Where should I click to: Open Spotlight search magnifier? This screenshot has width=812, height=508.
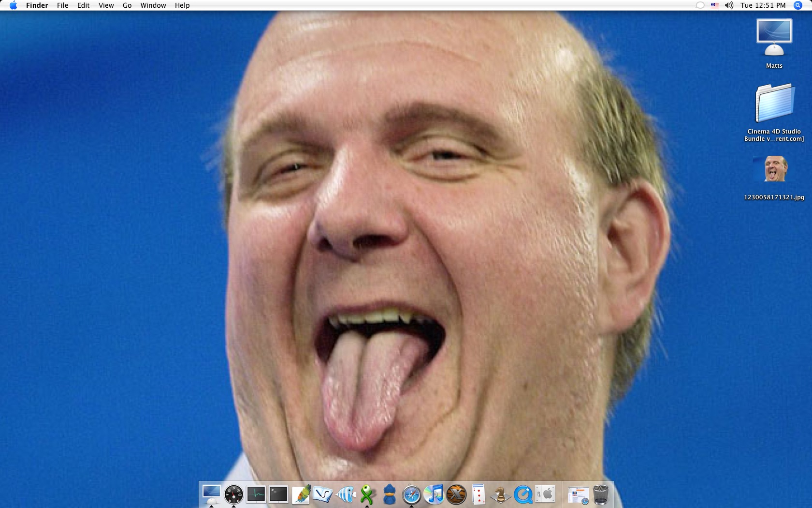[798, 5]
